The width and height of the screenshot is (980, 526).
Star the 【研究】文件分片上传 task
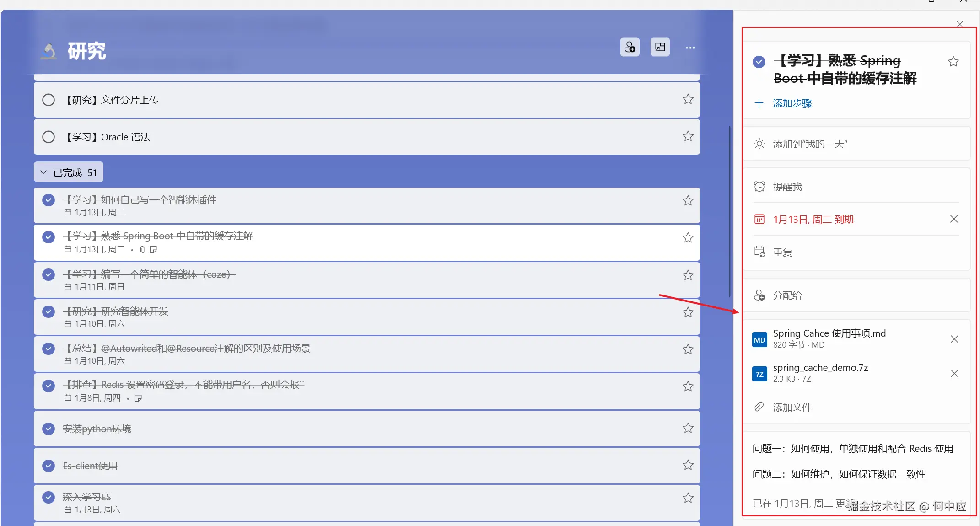(688, 99)
